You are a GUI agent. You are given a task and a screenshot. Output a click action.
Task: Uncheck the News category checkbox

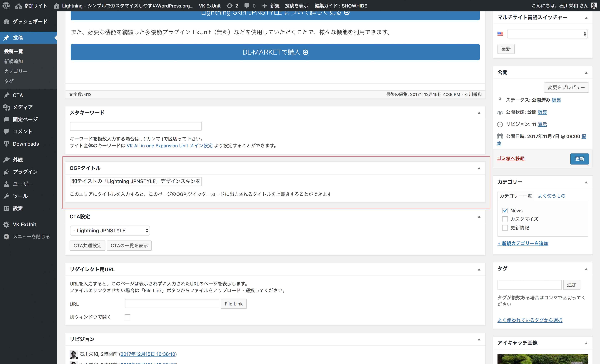pos(505,211)
